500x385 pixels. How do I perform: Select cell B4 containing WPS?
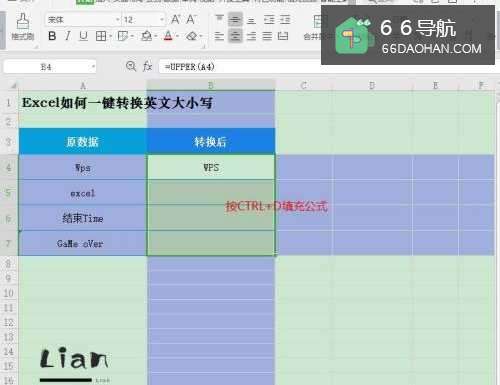click(211, 167)
